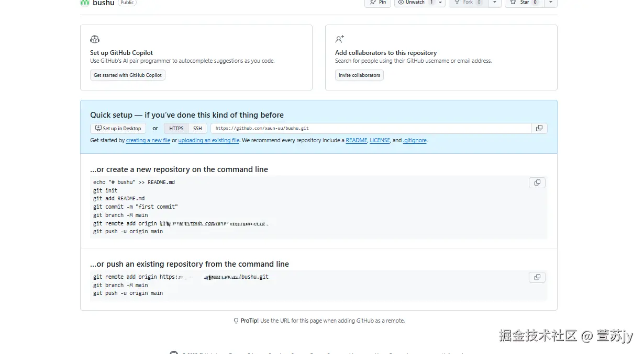Click the bushu repository name
Viewport: 644px width, 354px height.
click(x=104, y=3)
